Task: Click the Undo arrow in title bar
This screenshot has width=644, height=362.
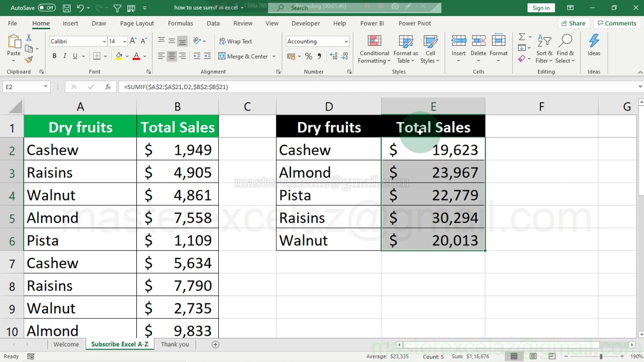Action: coord(80,8)
